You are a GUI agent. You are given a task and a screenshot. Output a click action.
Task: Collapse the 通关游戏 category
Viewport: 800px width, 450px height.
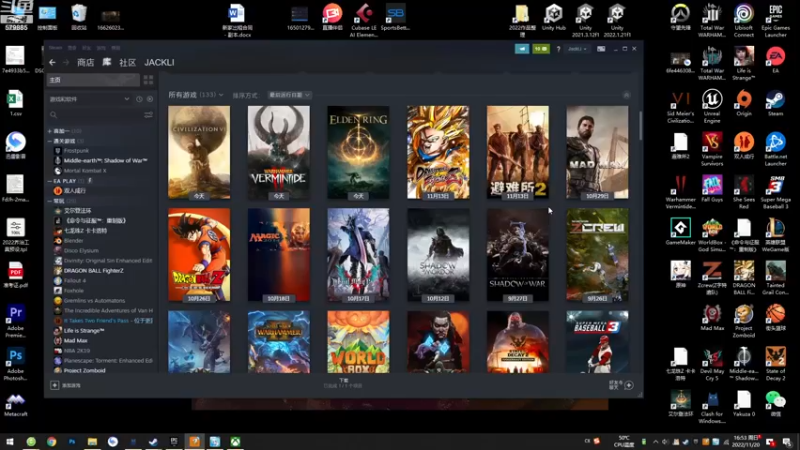pos(49,141)
